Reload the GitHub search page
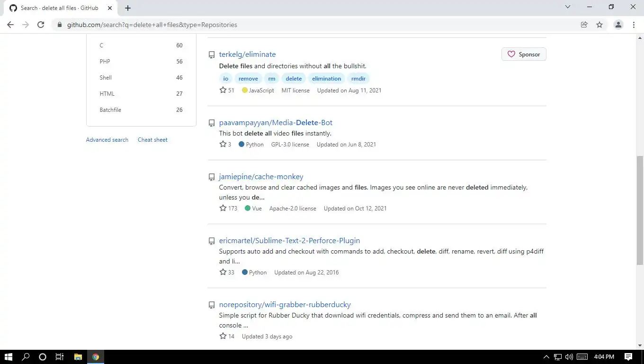The height and width of the screenshot is (364, 644). click(x=41, y=25)
